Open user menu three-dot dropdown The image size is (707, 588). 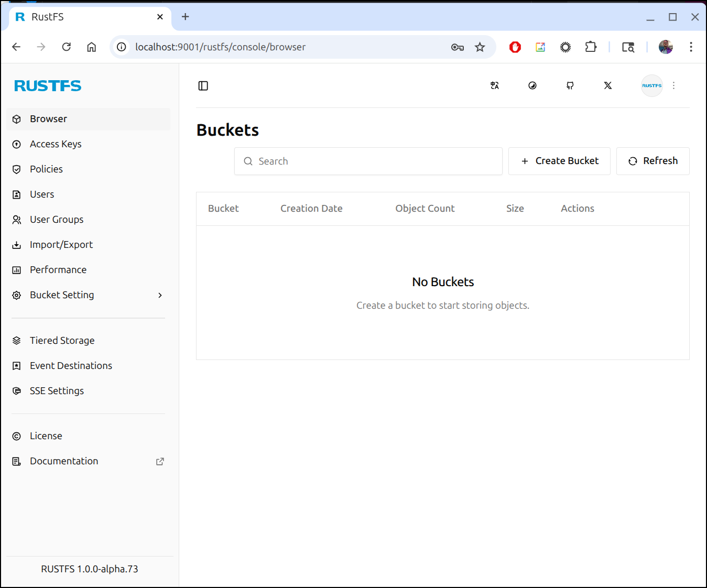[674, 86]
